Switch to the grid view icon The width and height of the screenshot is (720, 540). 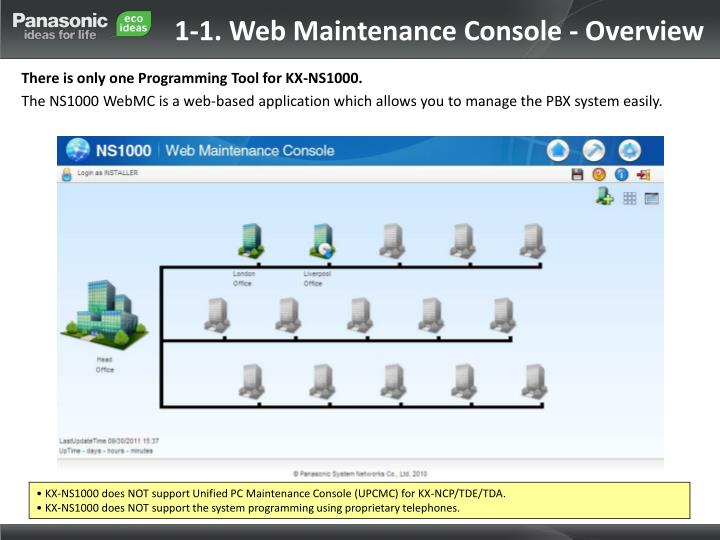[630, 198]
